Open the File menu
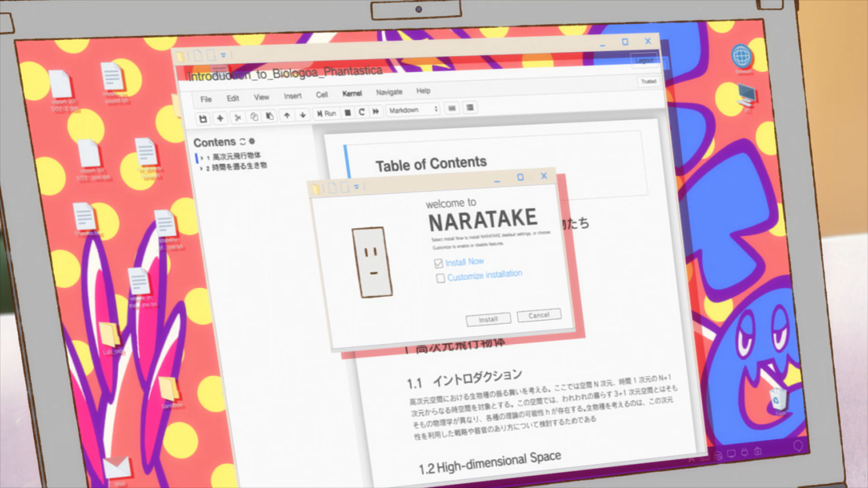This screenshot has width=868, height=488. pos(206,99)
